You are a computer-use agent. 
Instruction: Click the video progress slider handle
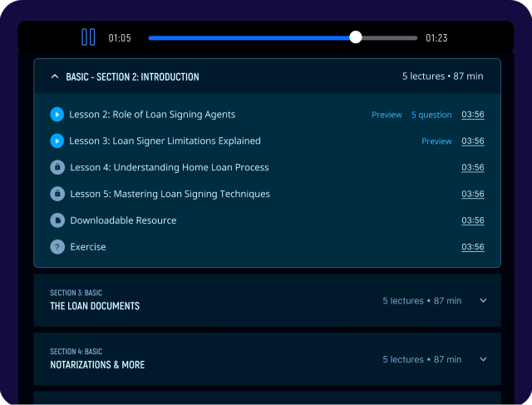coord(356,37)
